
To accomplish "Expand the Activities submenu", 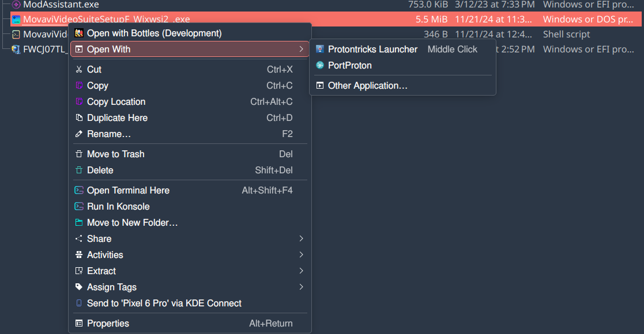I will 189,255.
